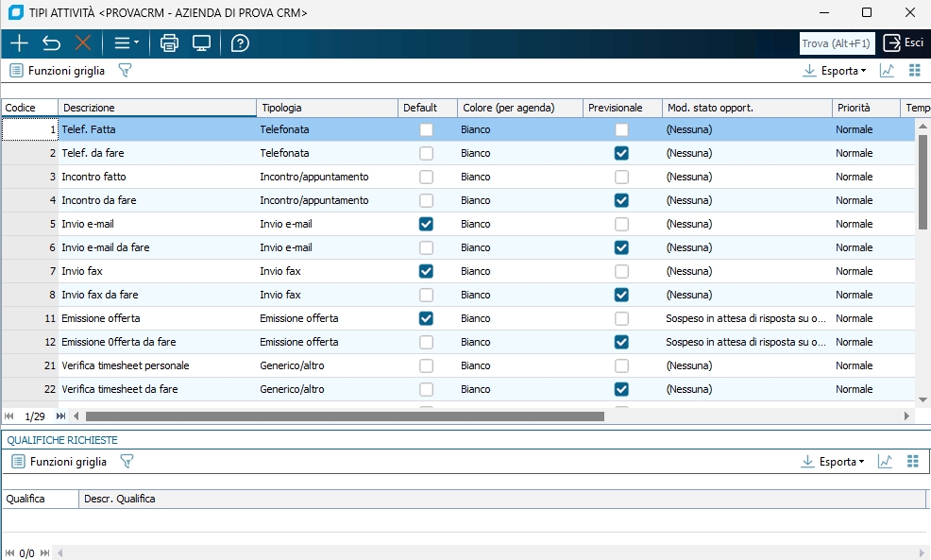The width and height of the screenshot is (931, 560).
Task: Open the help question mark icon
Action: (241, 43)
